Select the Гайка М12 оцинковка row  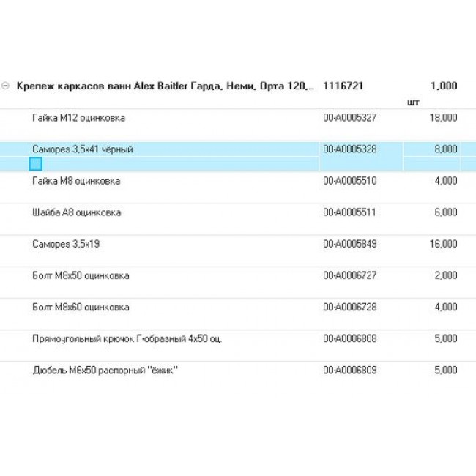tap(78, 118)
